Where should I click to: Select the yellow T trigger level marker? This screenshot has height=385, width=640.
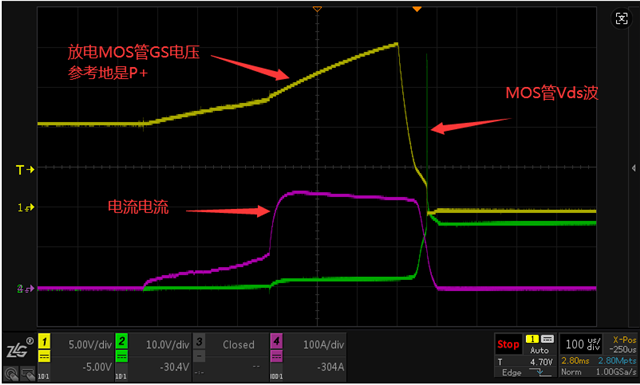coord(25,169)
